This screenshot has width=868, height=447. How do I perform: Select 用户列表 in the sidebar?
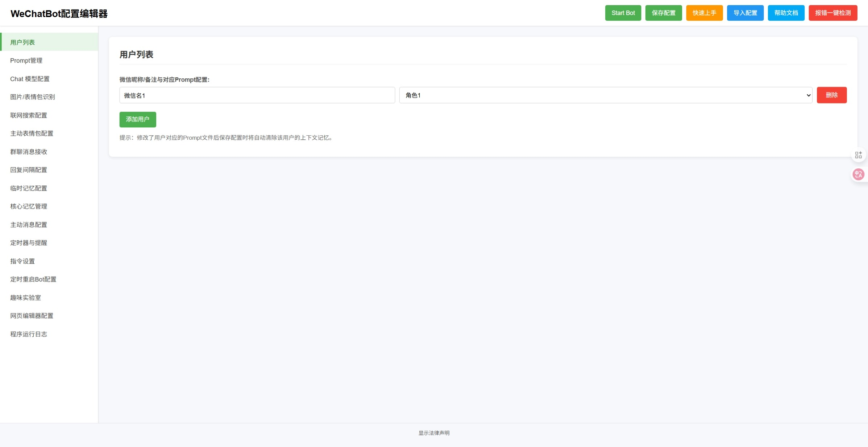click(49, 42)
